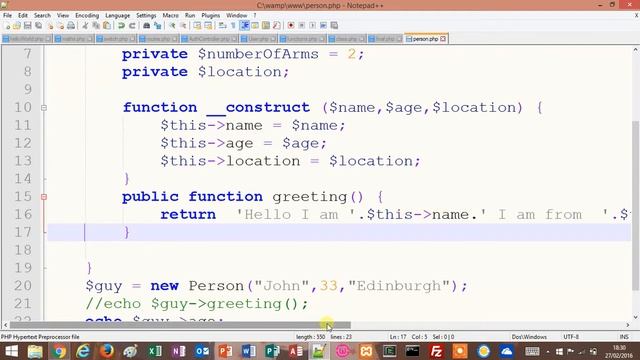
Task: Open the Macro menu
Action: [171, 16]
